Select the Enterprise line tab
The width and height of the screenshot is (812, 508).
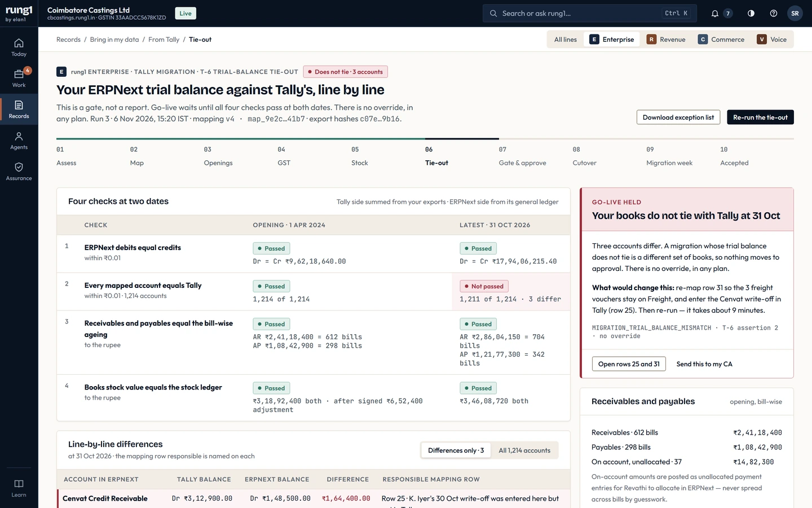tap(612, 40)
